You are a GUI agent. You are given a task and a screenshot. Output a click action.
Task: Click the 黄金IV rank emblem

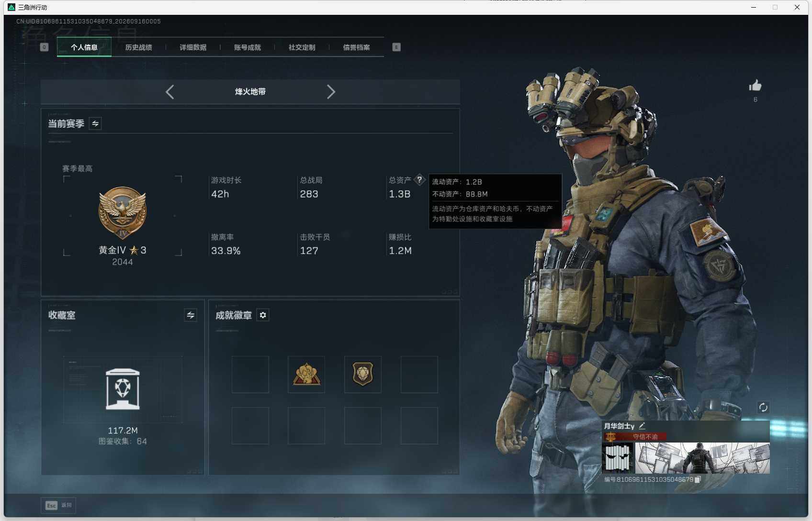[123, 212]
